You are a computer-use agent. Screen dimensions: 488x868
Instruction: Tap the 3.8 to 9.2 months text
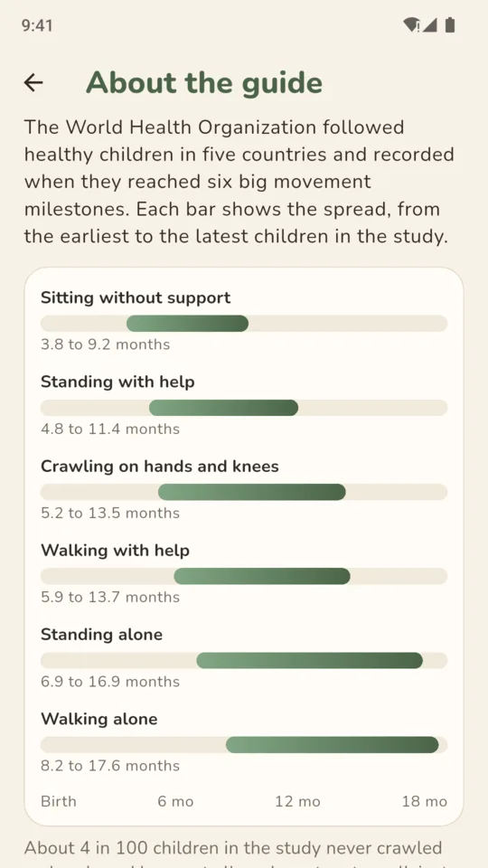pos(105,344)
